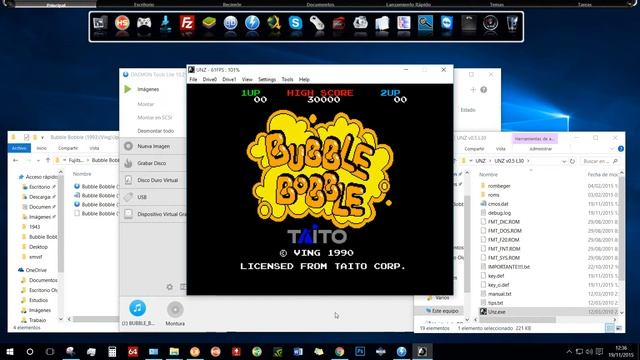This screenshot has height=360, width=640.
Task: Click DAEMON Tools add image plus icon
Action: point(473,90)
